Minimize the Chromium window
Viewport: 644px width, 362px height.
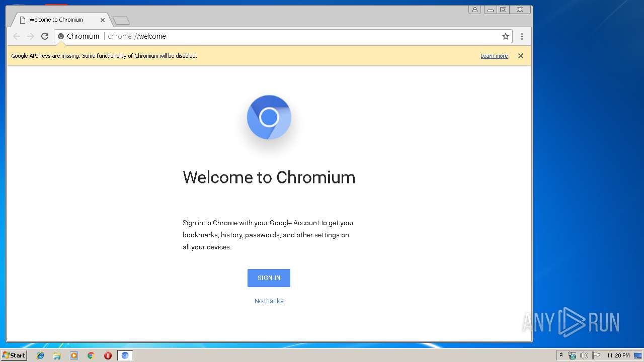[491, 10]
